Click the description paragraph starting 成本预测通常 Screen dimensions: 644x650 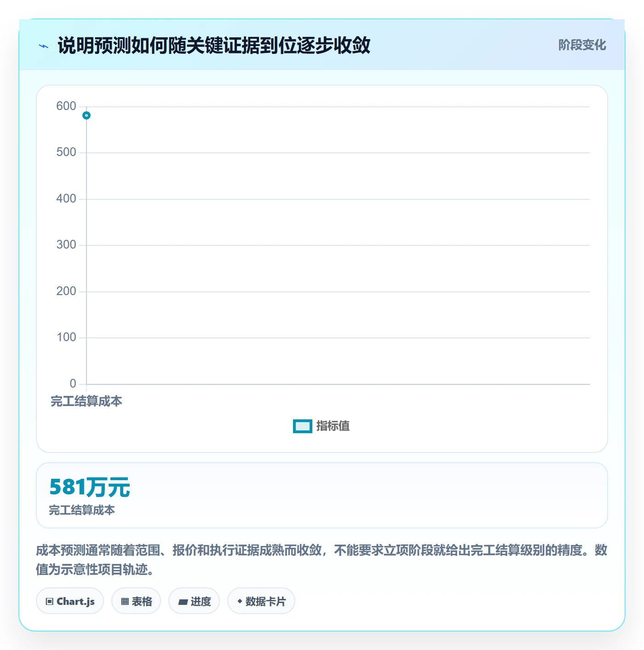(x=322, y=560)
